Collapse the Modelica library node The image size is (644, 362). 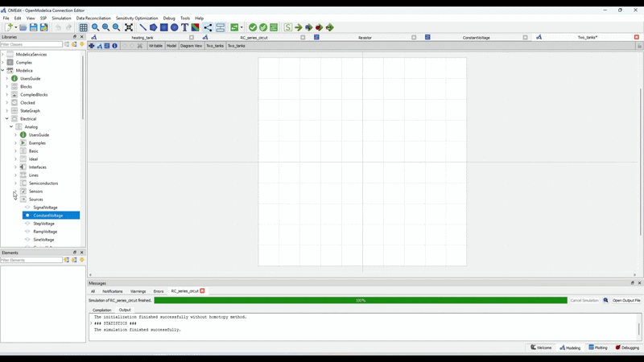coord(3,70)
